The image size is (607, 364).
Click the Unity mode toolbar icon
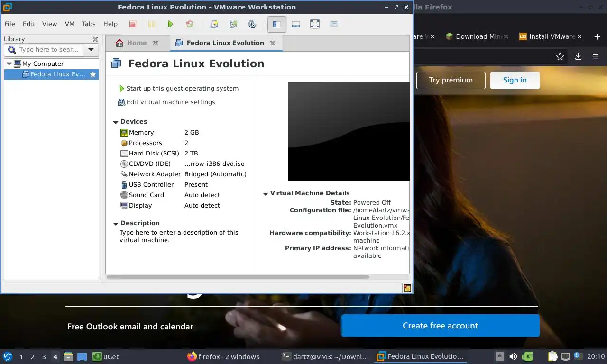tap(334, 24)
